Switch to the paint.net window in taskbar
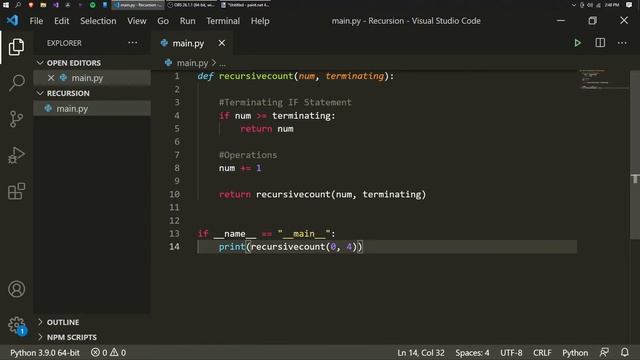 245,5
